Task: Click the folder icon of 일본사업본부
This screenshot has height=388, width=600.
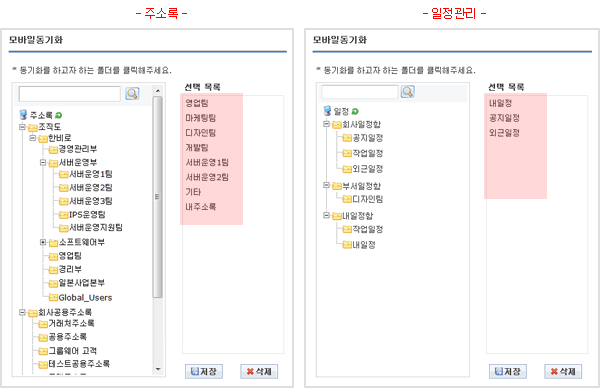Action: 53,284
